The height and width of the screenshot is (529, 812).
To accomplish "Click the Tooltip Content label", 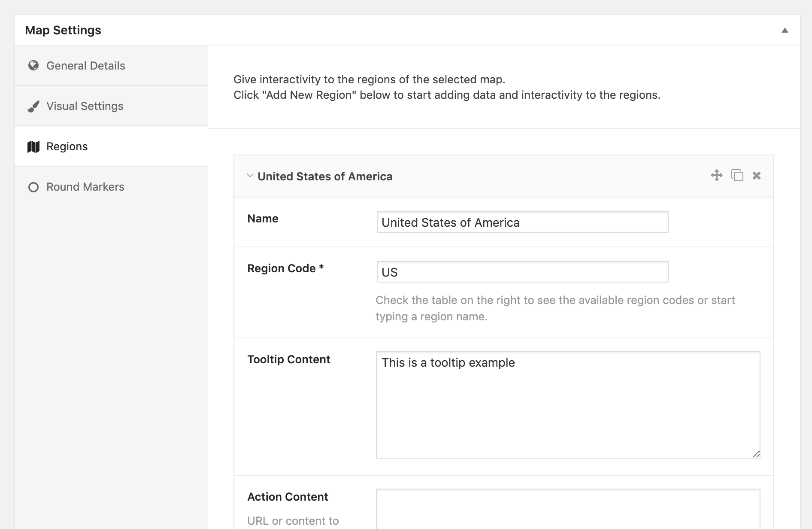I will 289,359.
